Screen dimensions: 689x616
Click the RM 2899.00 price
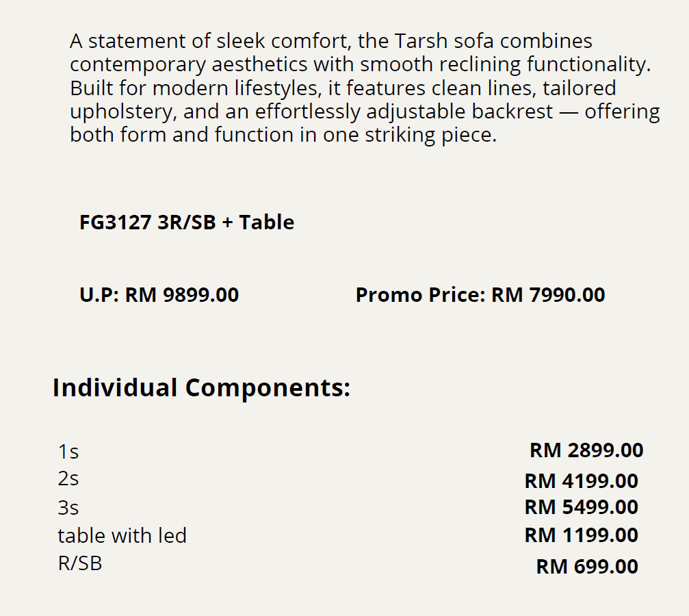click(586, 450)
